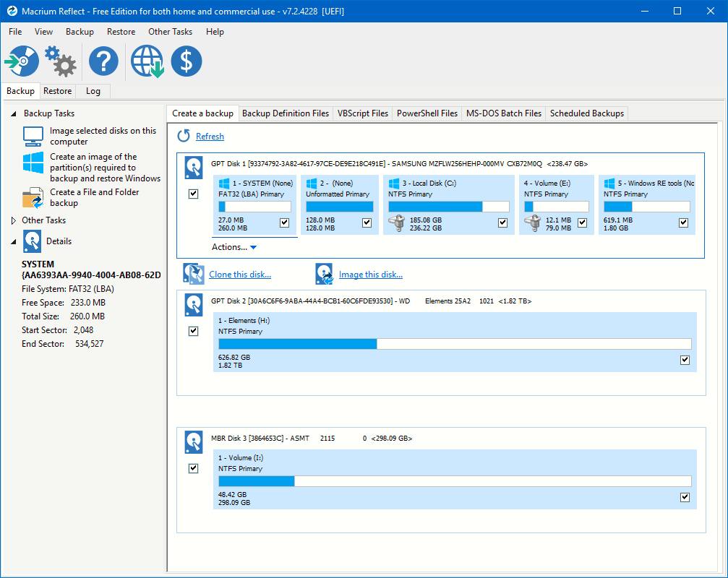Click the GPT Disk 2 drive icon

click(x=194, y=305)
